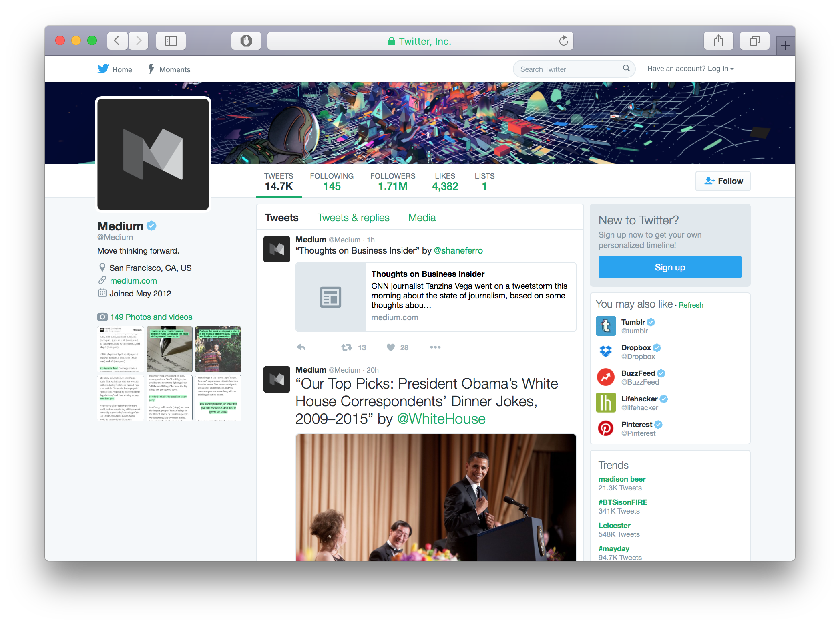Click the reply arrow under Business Insider tweet
The height and width of the screenshot is (625, 840).
click(x=301, y=347)
